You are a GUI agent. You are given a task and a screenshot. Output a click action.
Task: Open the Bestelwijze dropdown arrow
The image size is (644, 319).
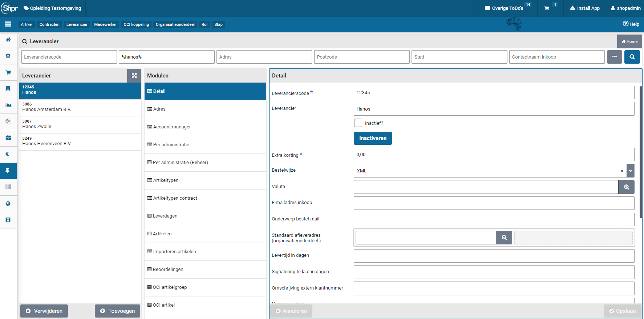(631, 171)
